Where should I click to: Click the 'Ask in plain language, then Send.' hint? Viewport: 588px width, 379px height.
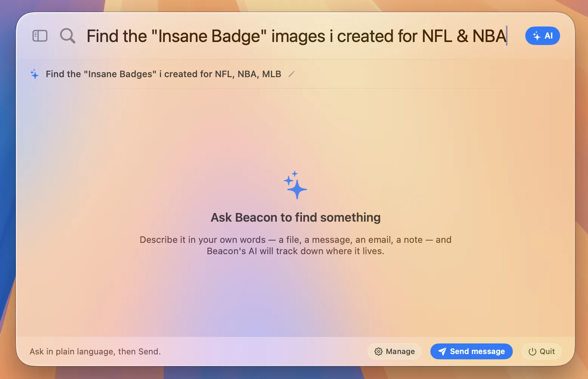(95, 352)
